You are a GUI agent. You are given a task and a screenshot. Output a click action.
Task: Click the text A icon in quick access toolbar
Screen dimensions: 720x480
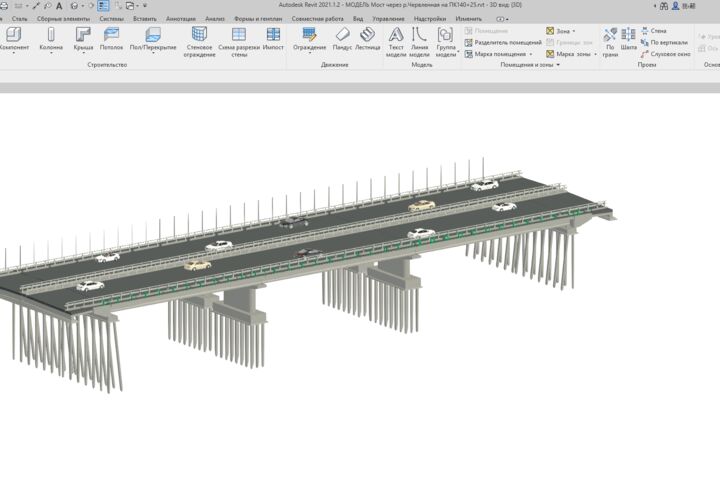[59, 6]
